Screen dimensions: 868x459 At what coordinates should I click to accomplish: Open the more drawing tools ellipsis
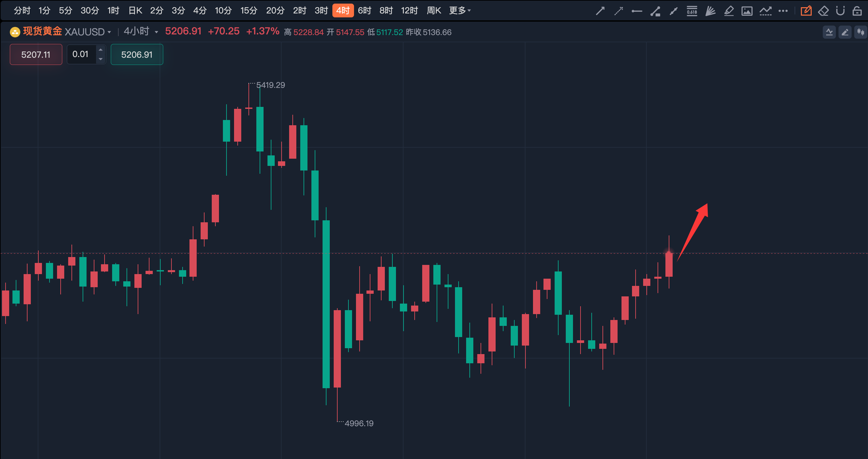[783, 11]
